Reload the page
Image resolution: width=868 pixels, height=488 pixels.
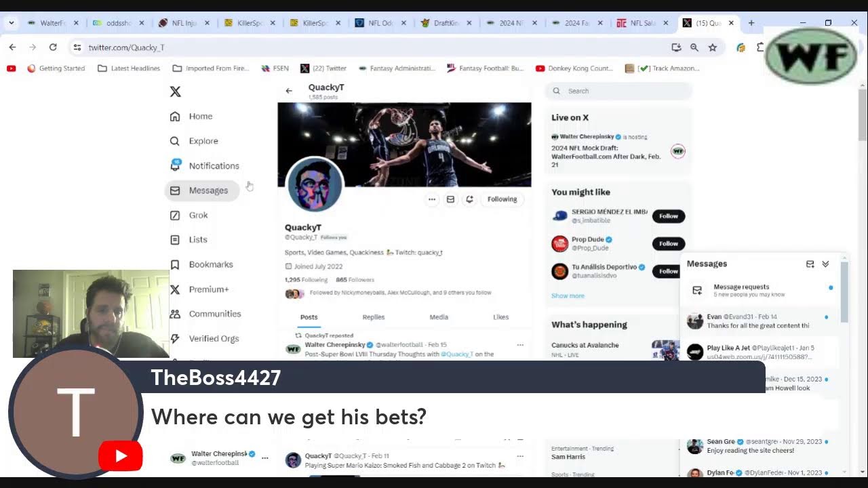53,47
